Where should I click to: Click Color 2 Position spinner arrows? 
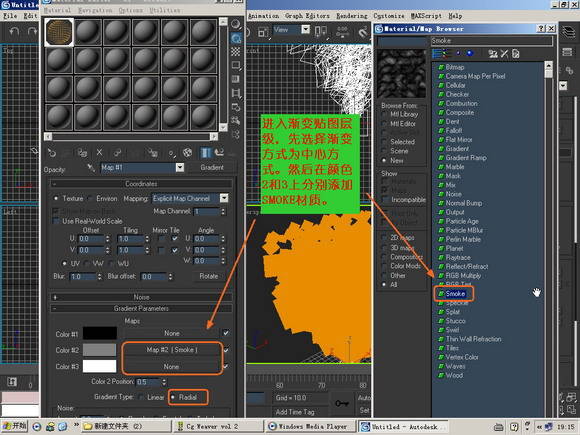coord(164,381)
